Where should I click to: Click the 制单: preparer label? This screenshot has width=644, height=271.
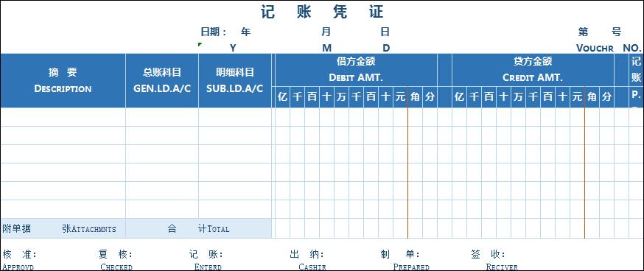[x=400, y=255]
